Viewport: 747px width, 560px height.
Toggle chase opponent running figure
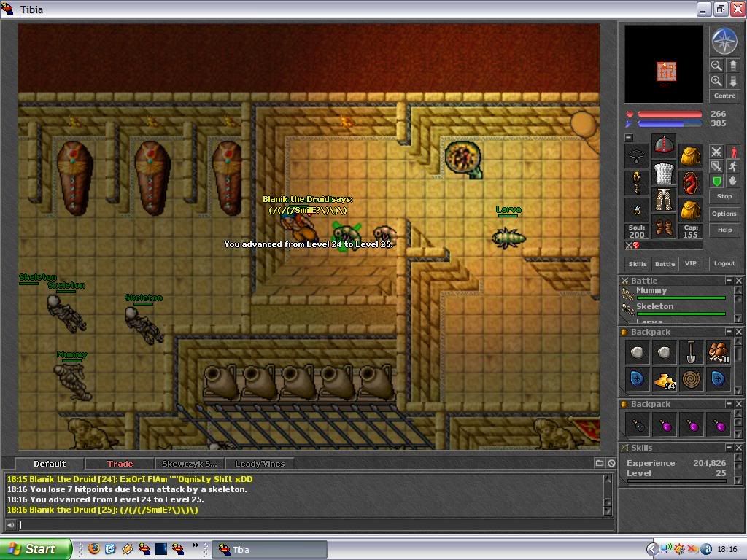[x=732, y=166]
